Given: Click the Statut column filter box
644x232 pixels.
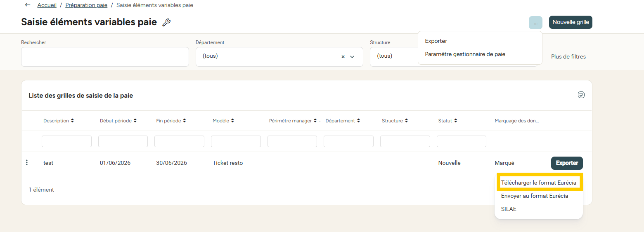Looking at the screenshot, I should tap(462, 141).
